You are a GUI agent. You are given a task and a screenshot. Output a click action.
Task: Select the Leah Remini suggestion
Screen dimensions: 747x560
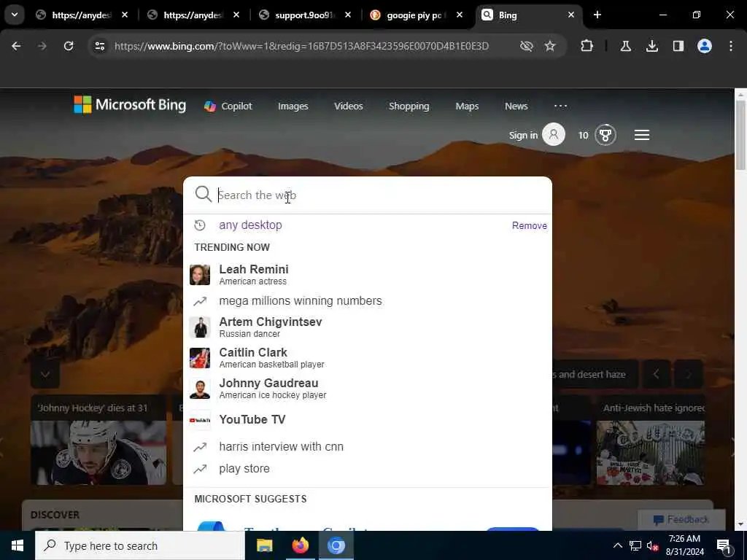368,275
